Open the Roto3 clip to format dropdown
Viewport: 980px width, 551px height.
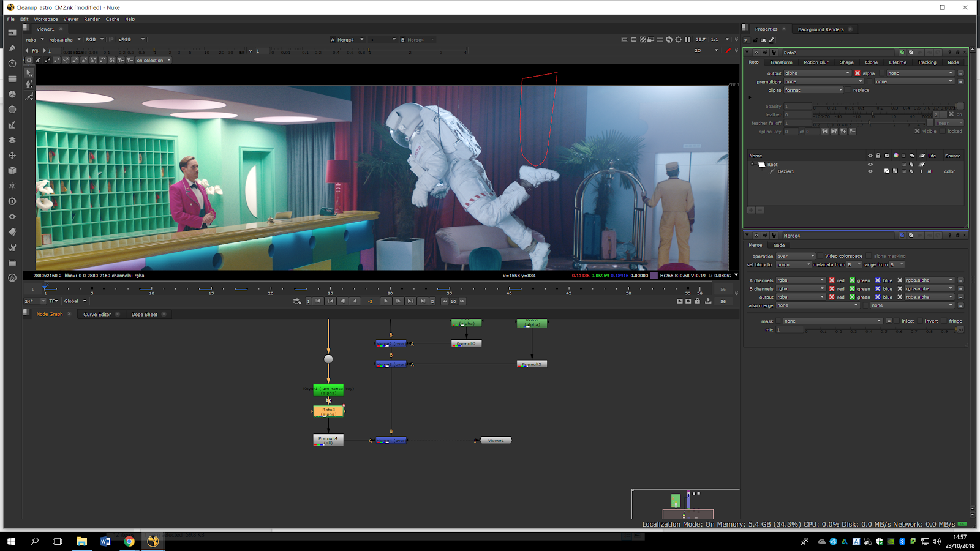tap(813, 90)
